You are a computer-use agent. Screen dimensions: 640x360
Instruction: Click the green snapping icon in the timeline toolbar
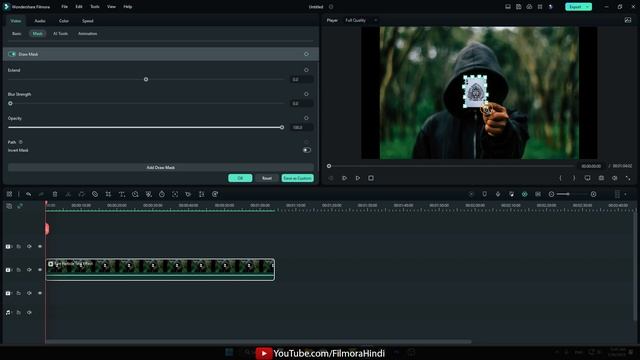click(524, 194)
